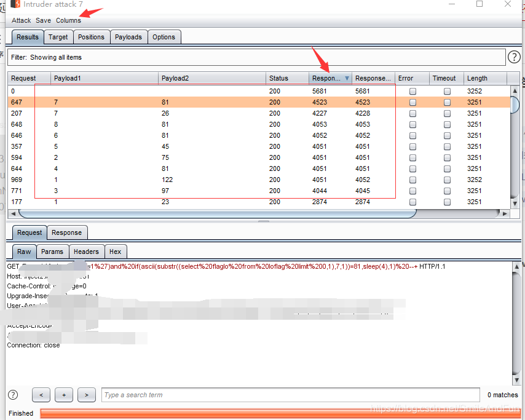Toggle Timeout checkbox for request 647
This screenshot has width=525, height=420.
[447, 102]
